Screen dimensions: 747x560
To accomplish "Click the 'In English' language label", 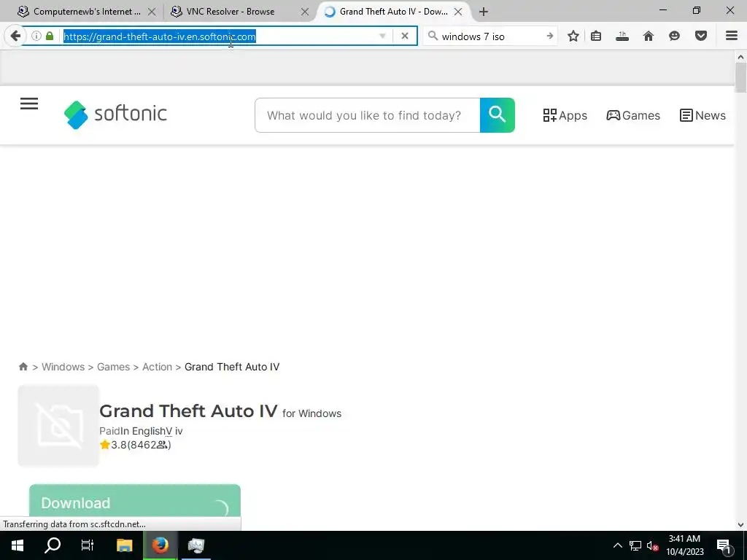I will click(x=142, y=431).
